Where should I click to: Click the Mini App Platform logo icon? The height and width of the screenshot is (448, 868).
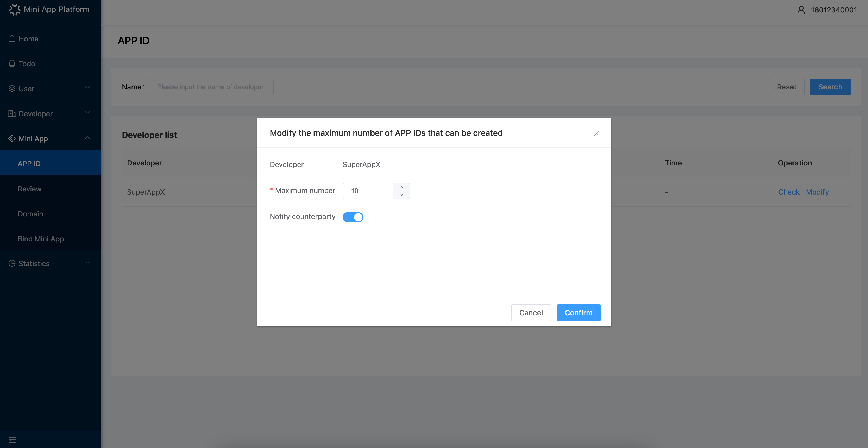tap(15, 9)
